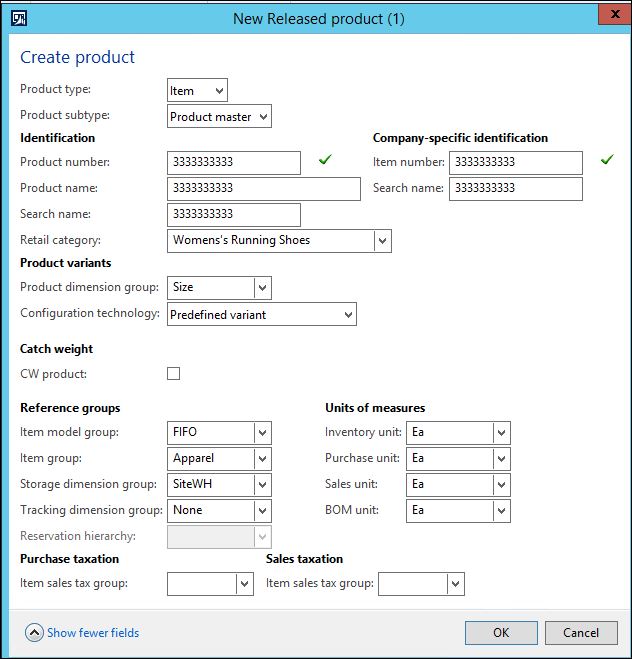Enable the CW product checkbox
The image size is (632, 659).
174,374
